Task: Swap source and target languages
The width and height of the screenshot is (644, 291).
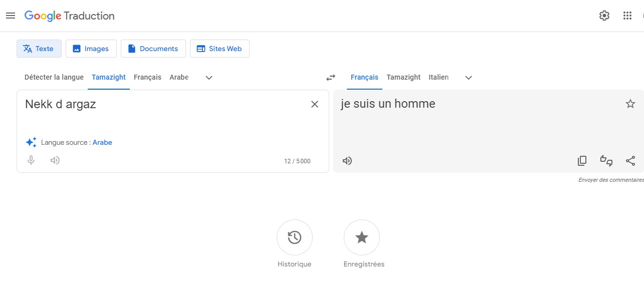Action: coord(331,78)
